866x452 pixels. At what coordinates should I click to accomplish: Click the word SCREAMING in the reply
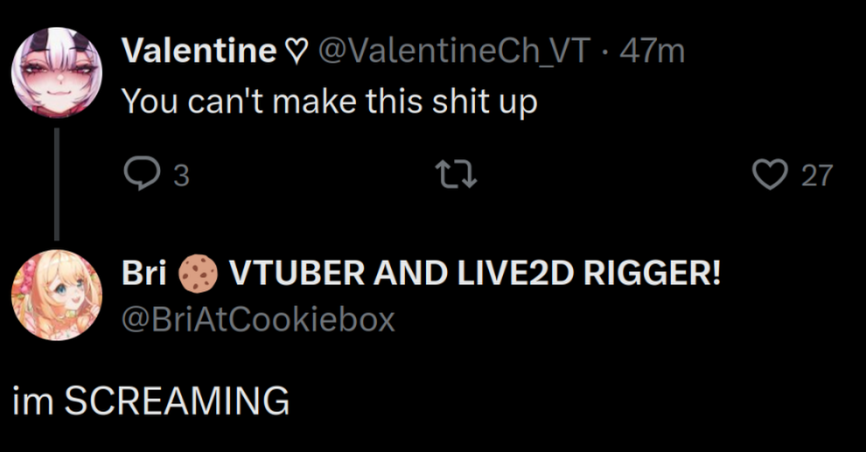[x=177, y=400]
